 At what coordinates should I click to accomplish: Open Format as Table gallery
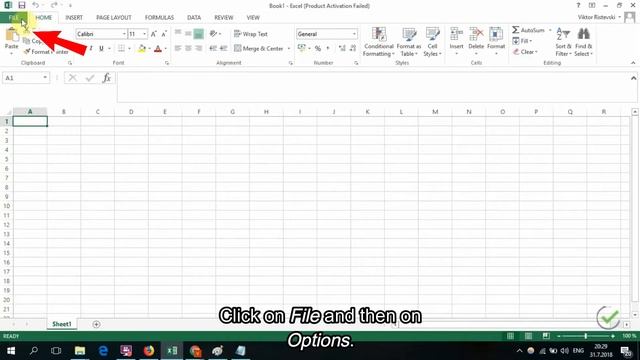[409, 42]
